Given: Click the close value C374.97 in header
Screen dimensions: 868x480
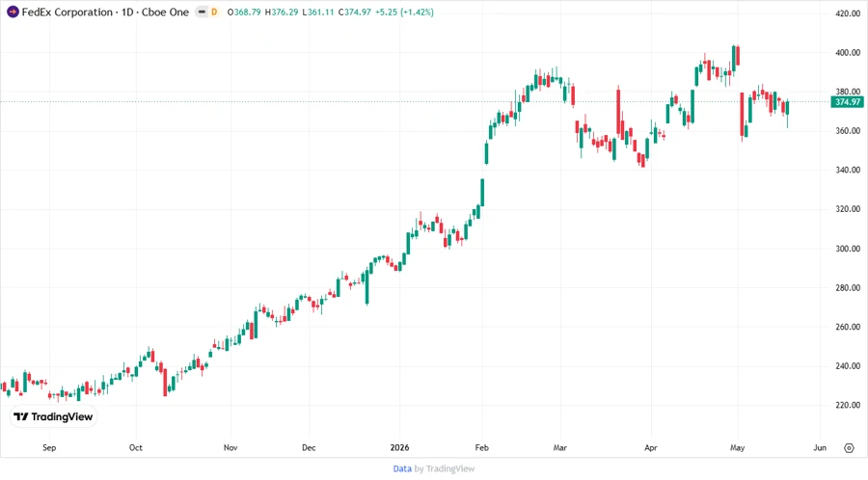Looking at the screenshot, I should (355, 12).
